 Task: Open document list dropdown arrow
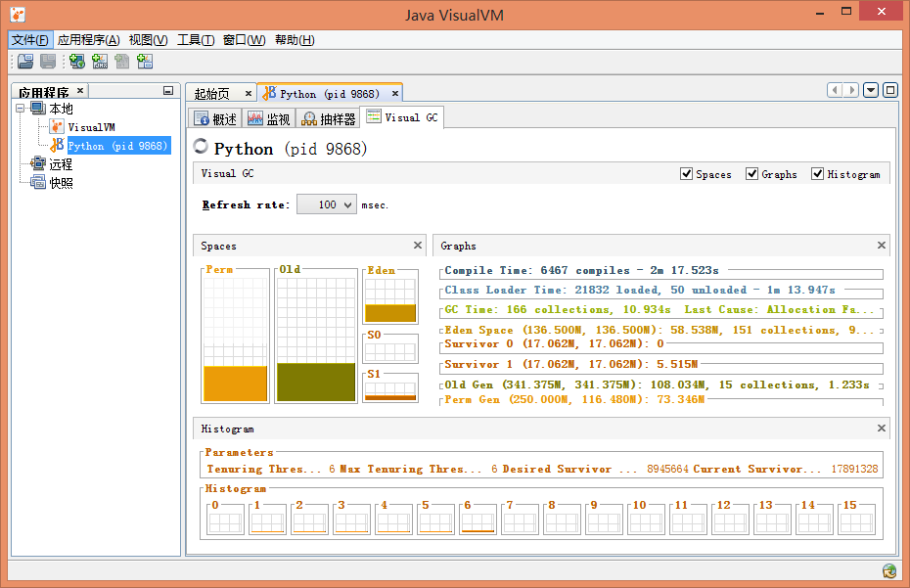click(871, 90)
